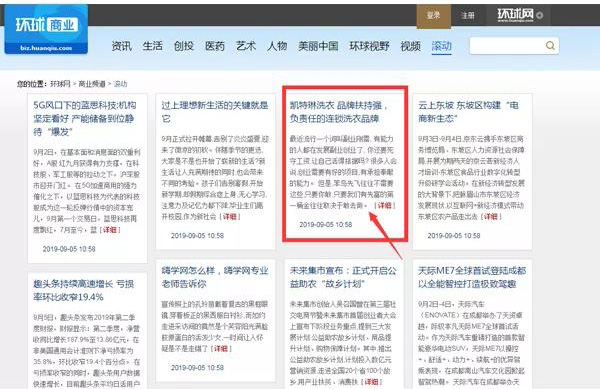Click the 2019-09-05 date under 嗨学网
Image resolution: width=600 pixels, height=389 pixels.
click(197, 368)
